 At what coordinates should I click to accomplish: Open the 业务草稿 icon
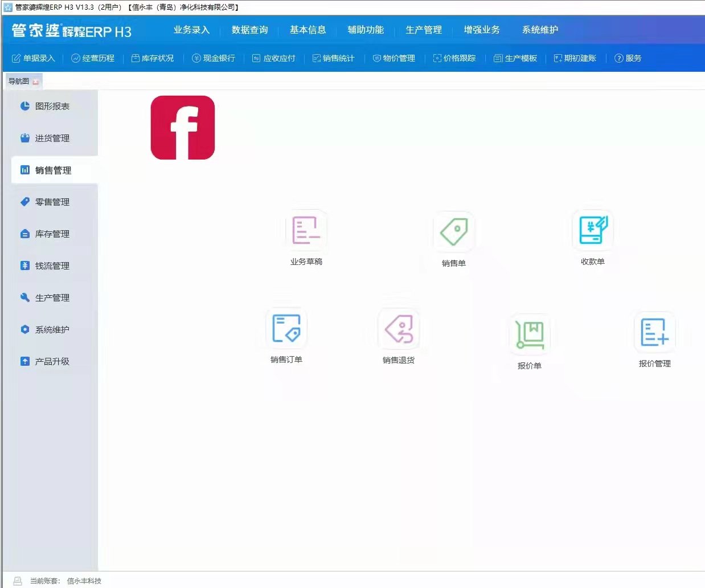306,231
